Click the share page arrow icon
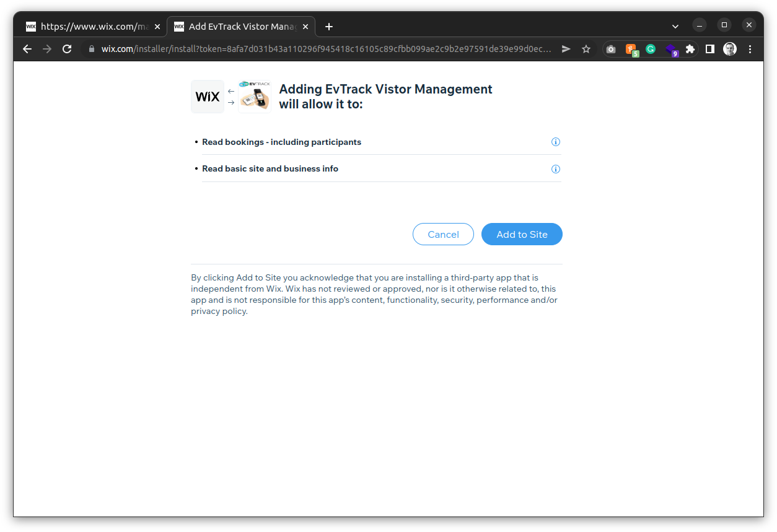The width and height of the screenshot is (777, 532). [566, 49]
